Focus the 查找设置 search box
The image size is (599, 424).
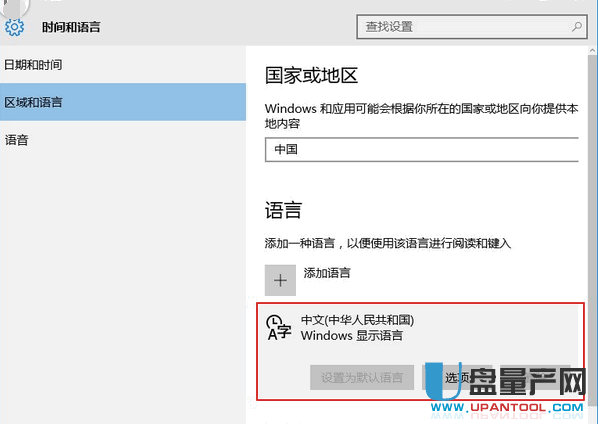[472, 27]
